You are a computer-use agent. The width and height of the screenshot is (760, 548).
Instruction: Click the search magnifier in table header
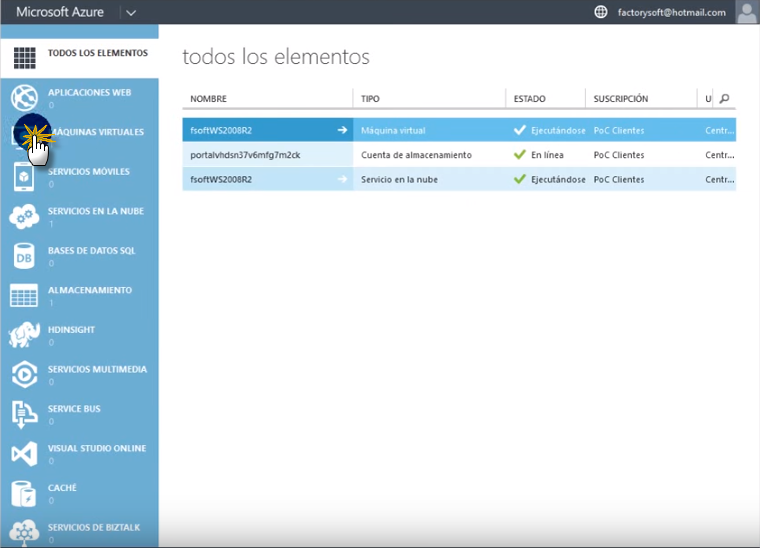[x=725, y=99]
